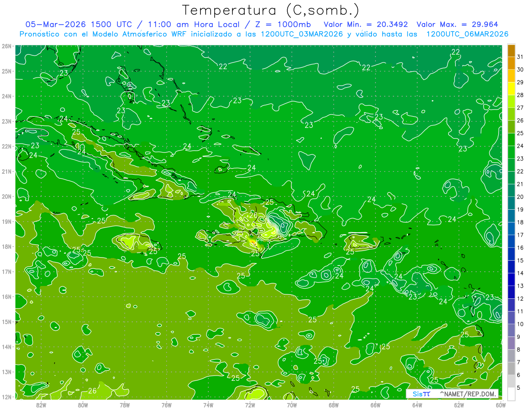Click the 18N latitude axis label
Image resolution: width=532 pixels, height=411 pixels.
pyautogui.click(x=7, y=247)
